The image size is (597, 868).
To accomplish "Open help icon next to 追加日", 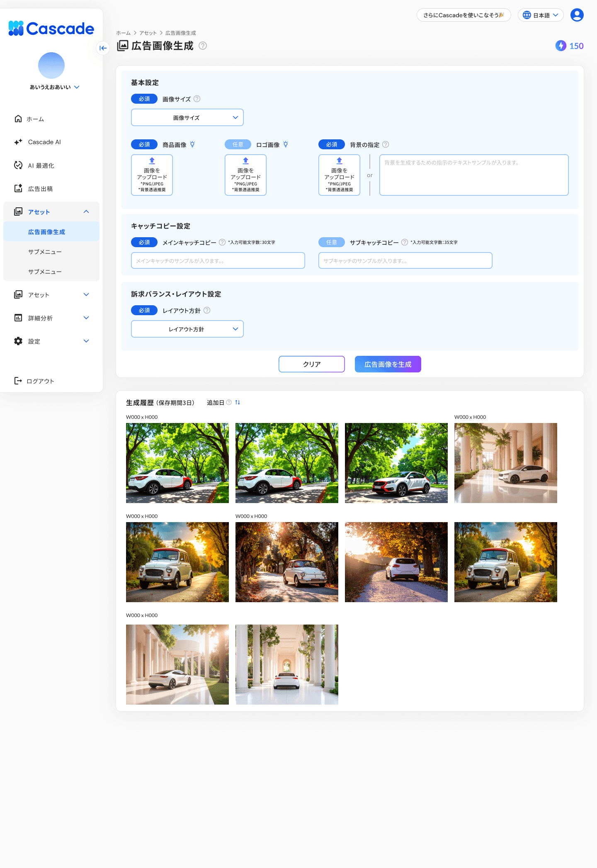I will click(x=229, y=402).
